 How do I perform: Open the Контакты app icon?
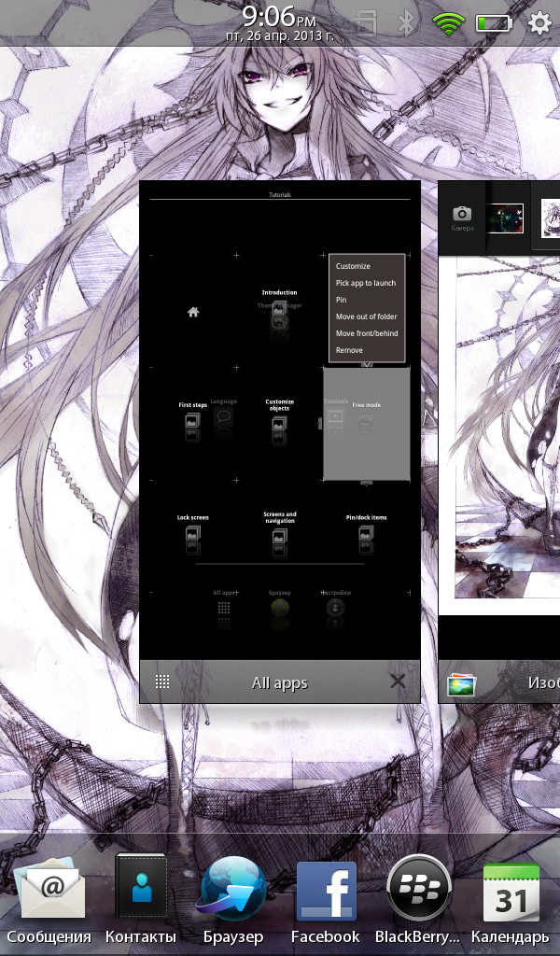[141, 900]
